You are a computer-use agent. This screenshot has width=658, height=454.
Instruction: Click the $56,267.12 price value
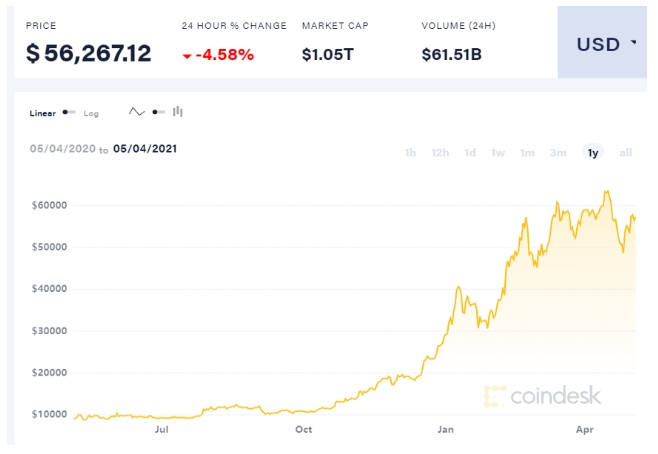(x=88, y=53)
